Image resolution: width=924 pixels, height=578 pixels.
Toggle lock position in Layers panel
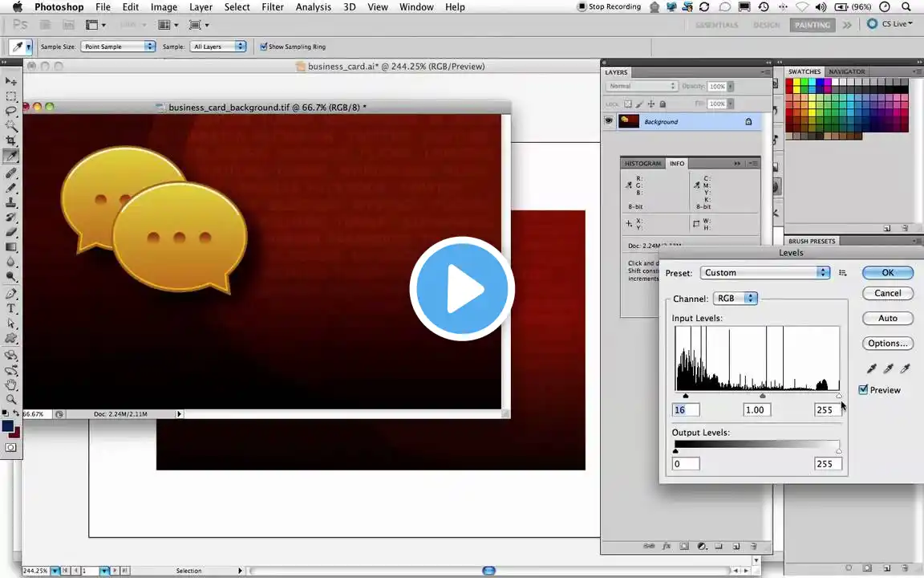651,104
